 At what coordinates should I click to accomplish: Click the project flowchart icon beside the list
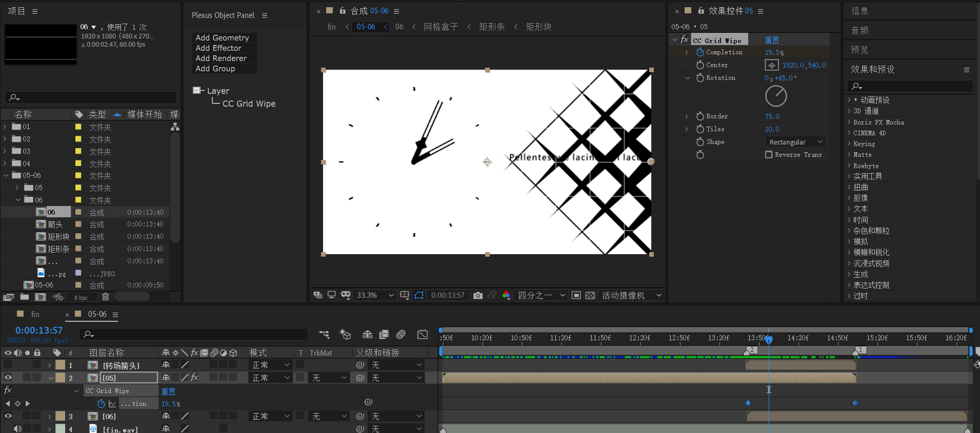[x=175, y=127]
